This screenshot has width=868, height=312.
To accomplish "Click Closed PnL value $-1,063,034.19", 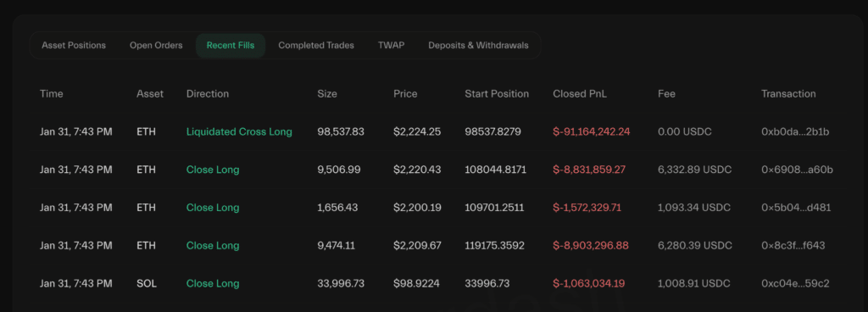I will pos(589,284).
